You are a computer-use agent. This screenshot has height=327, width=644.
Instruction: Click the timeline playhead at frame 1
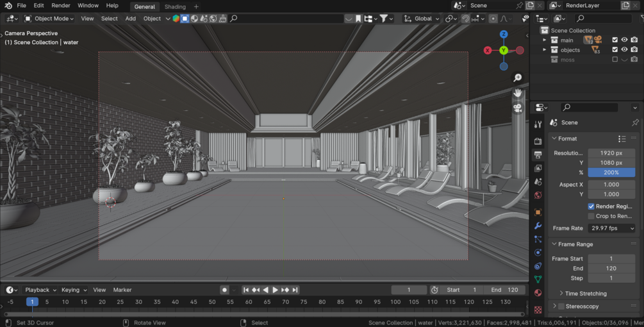(32, 301)
